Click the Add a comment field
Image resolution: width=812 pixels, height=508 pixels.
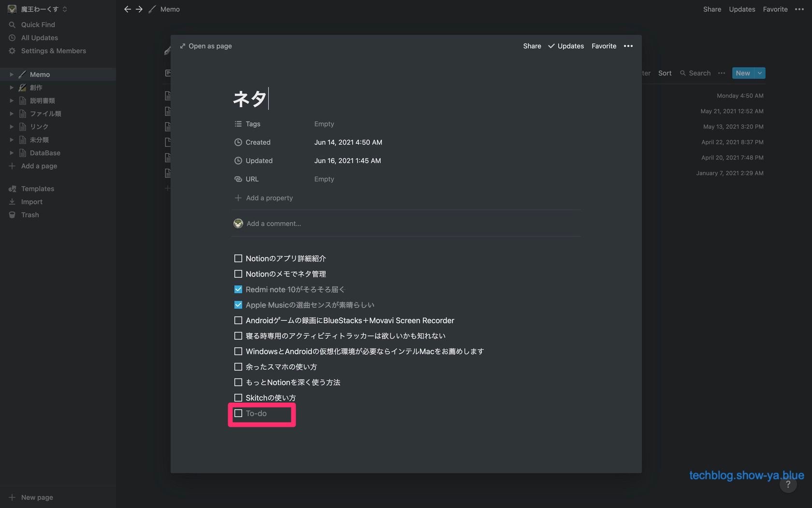pyautogui.click(x=274, y=224)
